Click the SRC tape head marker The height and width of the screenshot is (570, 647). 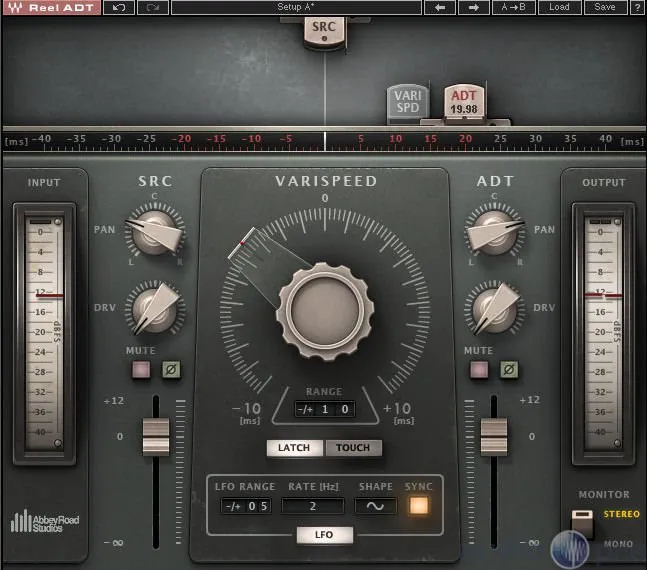[x=324, y=32]
